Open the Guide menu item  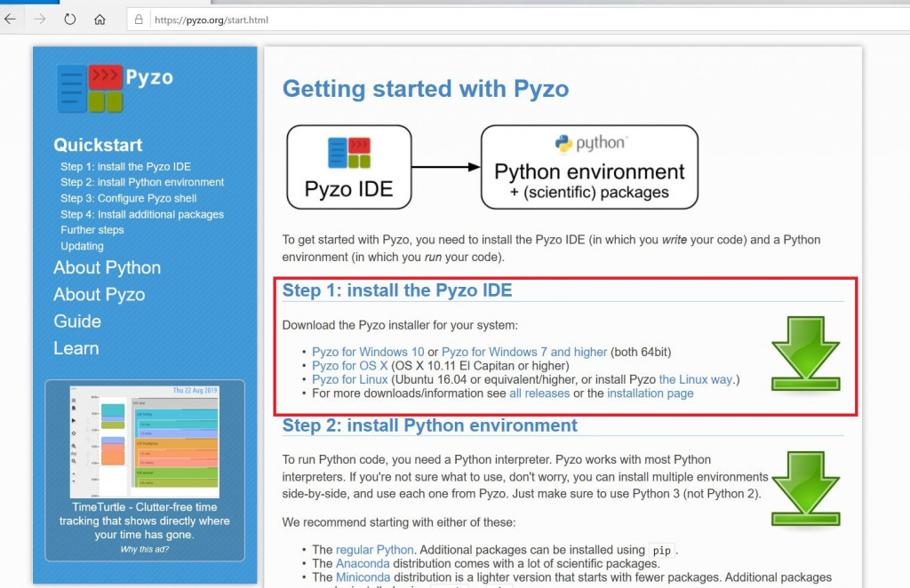point(77,322)
